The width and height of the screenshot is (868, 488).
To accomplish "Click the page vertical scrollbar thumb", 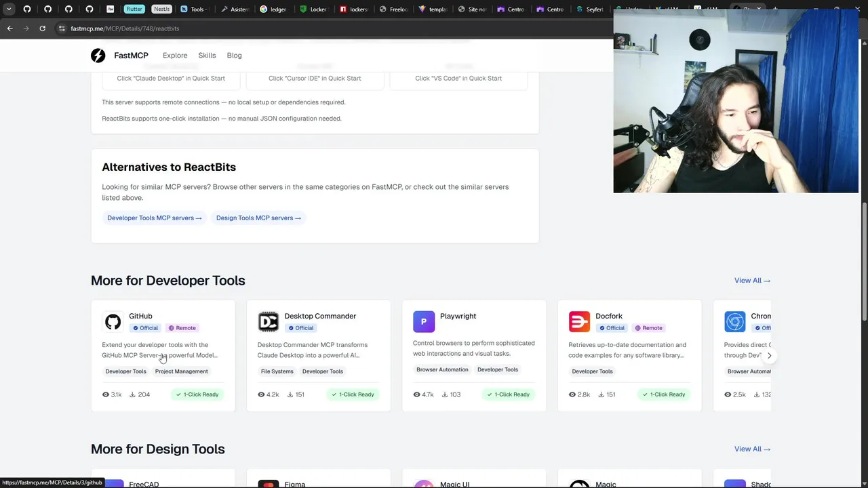I will 864,262.
